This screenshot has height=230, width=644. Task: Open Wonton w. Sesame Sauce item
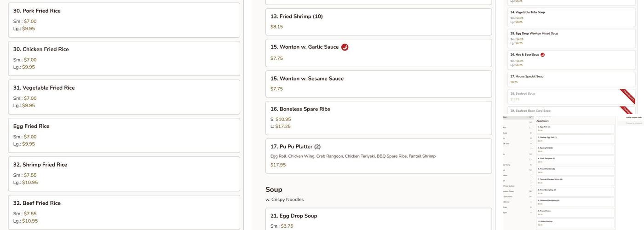click(378, 84)
